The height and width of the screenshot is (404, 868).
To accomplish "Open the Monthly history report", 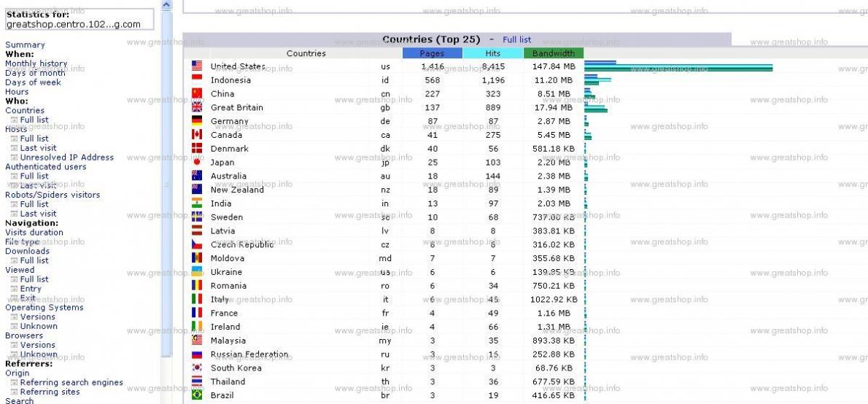I will (36, 63).
